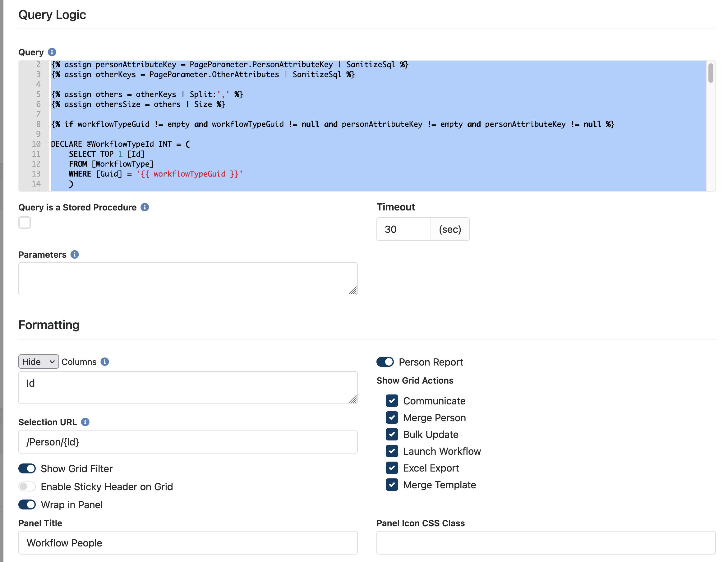Click the 'if workflowTypeGuid' code line
Image resolution: width=728 pixels, height=562 pixels.
pos(333,124)
